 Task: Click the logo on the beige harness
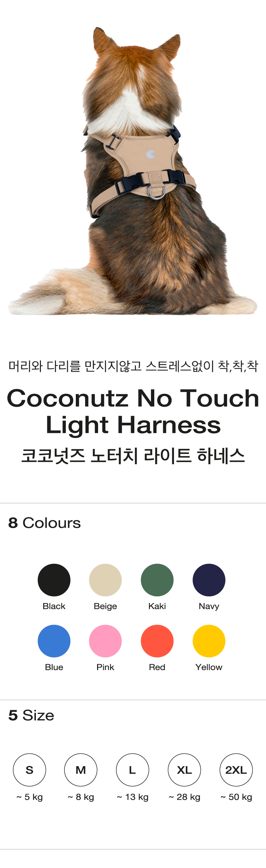click(151, 154)
